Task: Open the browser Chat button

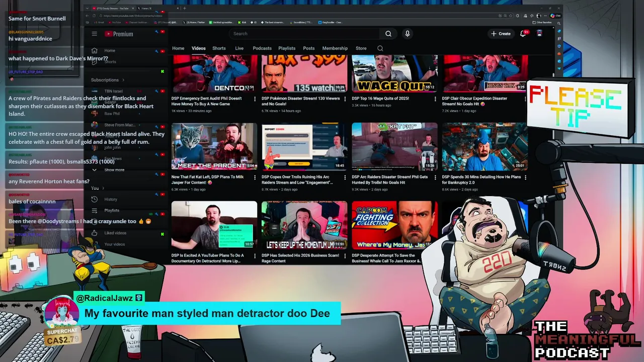Action: click(555, 16)
